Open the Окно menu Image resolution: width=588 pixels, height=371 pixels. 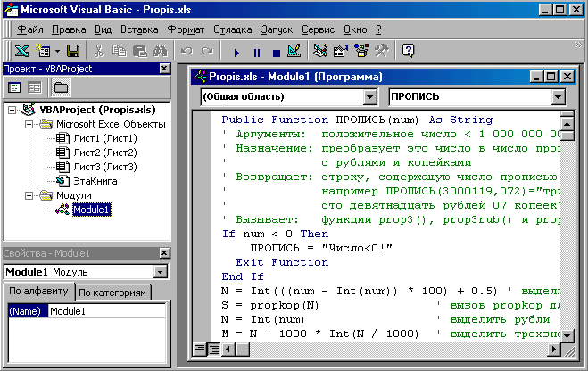[355, 29]
